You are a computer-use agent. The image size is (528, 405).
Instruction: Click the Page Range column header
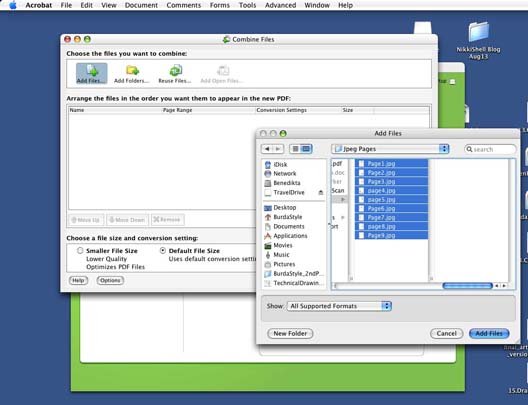click(x=208, y=110)
